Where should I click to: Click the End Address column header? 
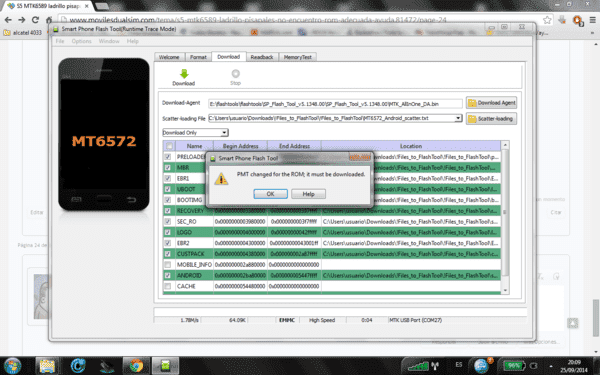(294, 146)
